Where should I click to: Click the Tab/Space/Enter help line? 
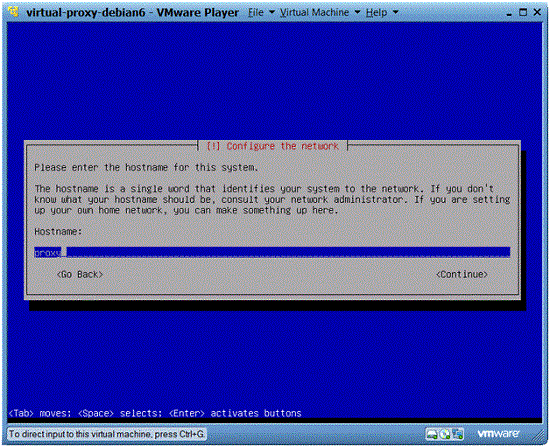point(155,413)
